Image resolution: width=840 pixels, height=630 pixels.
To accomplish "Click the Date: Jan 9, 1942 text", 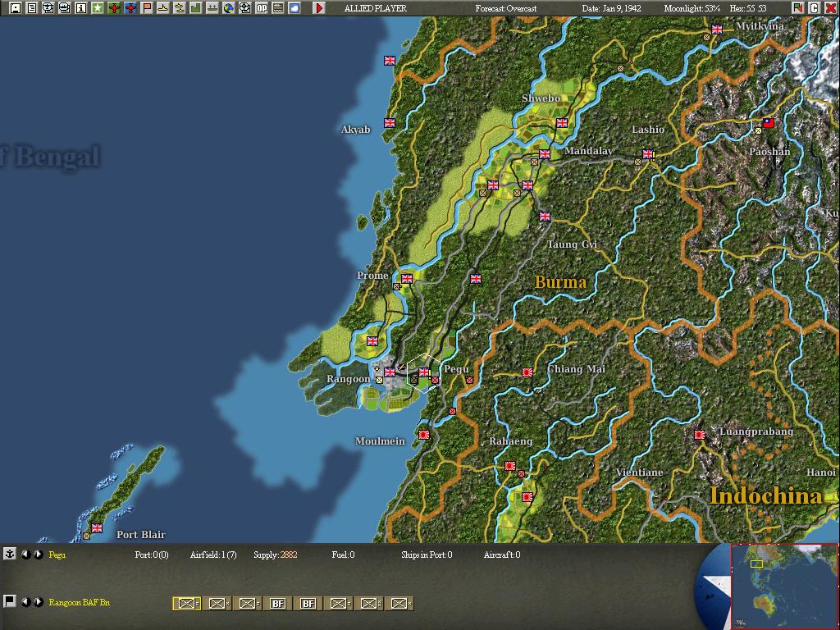I will (x=611, y=8).
